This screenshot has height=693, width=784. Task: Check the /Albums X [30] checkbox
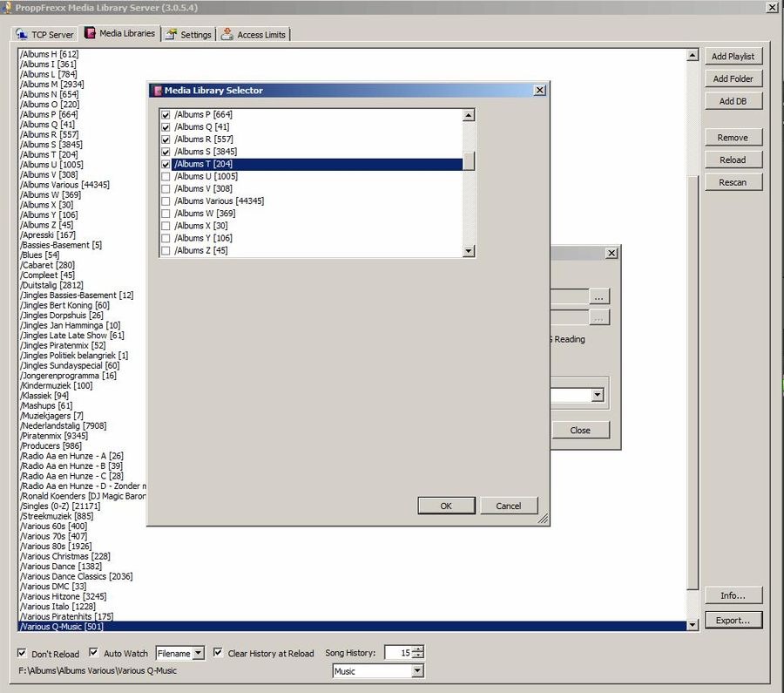166,226
